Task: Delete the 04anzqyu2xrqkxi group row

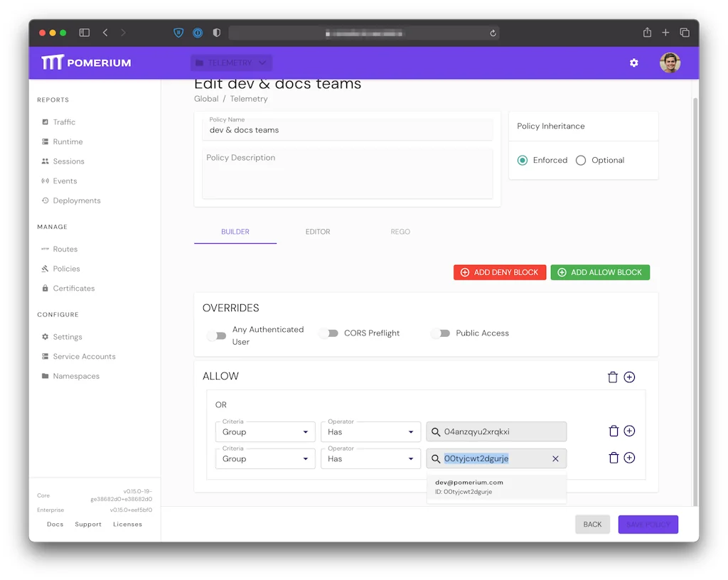Action: tap(614, 431)
